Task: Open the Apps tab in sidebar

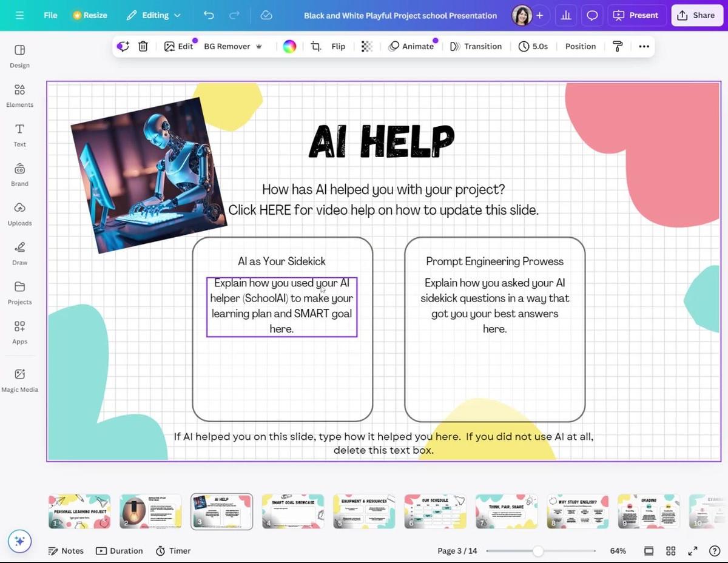Action: pos(19,332)
